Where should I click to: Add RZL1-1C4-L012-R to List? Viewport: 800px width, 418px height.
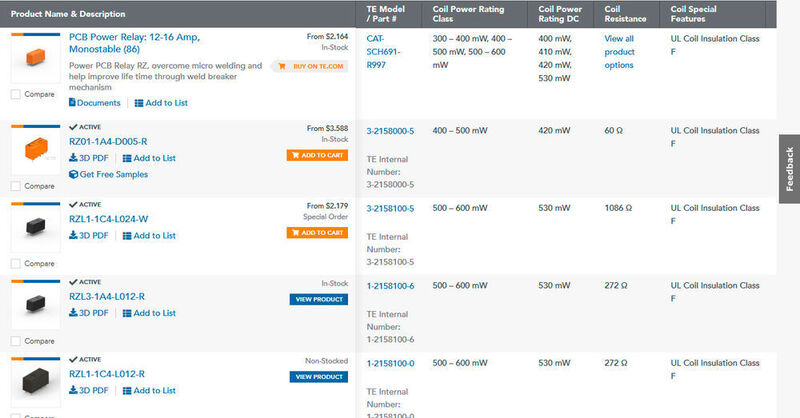click(149, 391)
